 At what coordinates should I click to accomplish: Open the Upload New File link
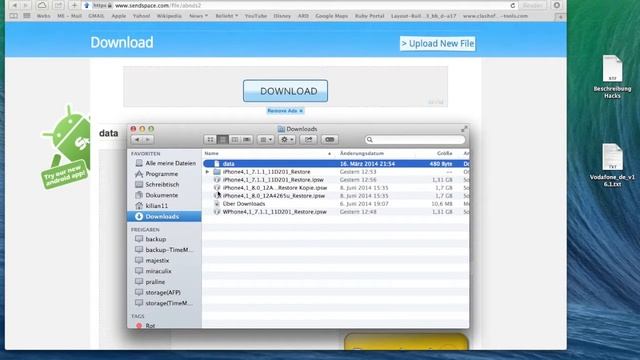tap(438, 43)
